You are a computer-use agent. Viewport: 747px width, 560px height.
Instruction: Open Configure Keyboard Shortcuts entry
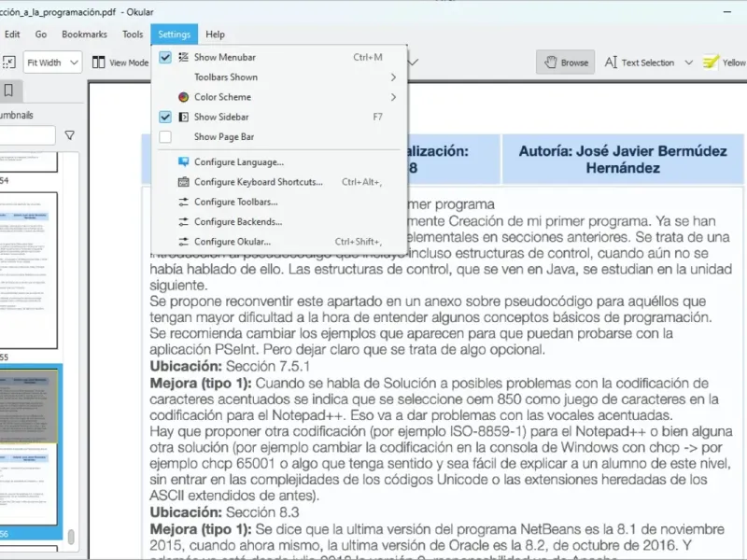279,182
